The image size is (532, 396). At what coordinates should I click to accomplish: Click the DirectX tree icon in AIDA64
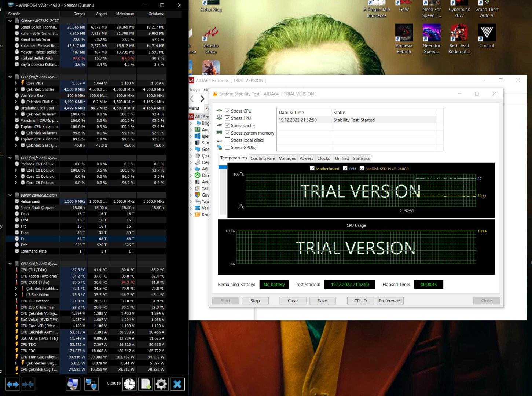point(197,175)
